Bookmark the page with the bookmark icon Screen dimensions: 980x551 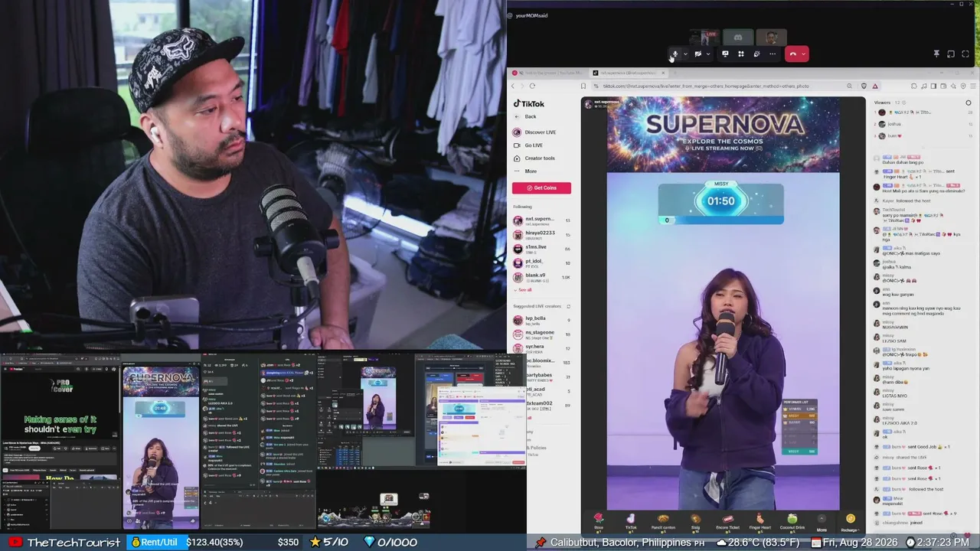583,86
